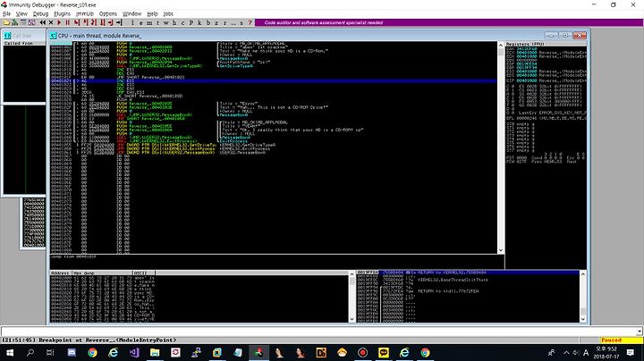The width and height of the screenshot is (644, 361).
Task: Open the Plugins menu
Action: click(x=62, y=13)
